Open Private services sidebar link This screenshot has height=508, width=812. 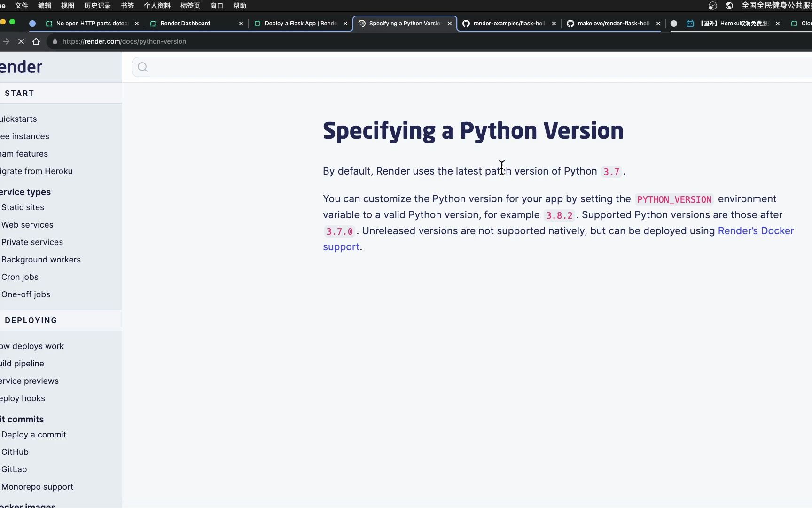coord(32,242)
